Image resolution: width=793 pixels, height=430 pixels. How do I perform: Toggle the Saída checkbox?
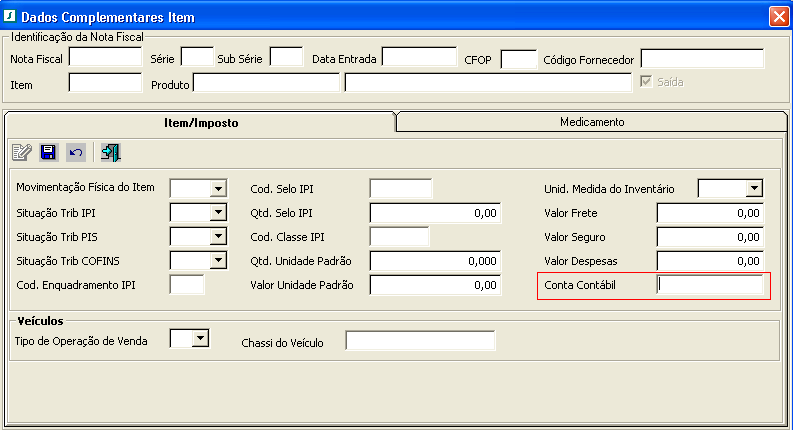point(646,82)
